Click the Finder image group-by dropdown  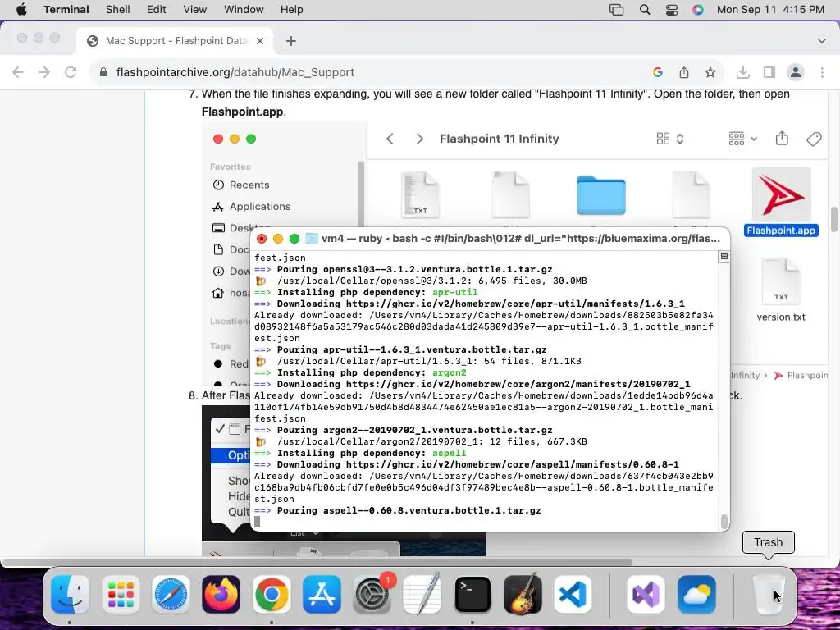click(742, 139)
